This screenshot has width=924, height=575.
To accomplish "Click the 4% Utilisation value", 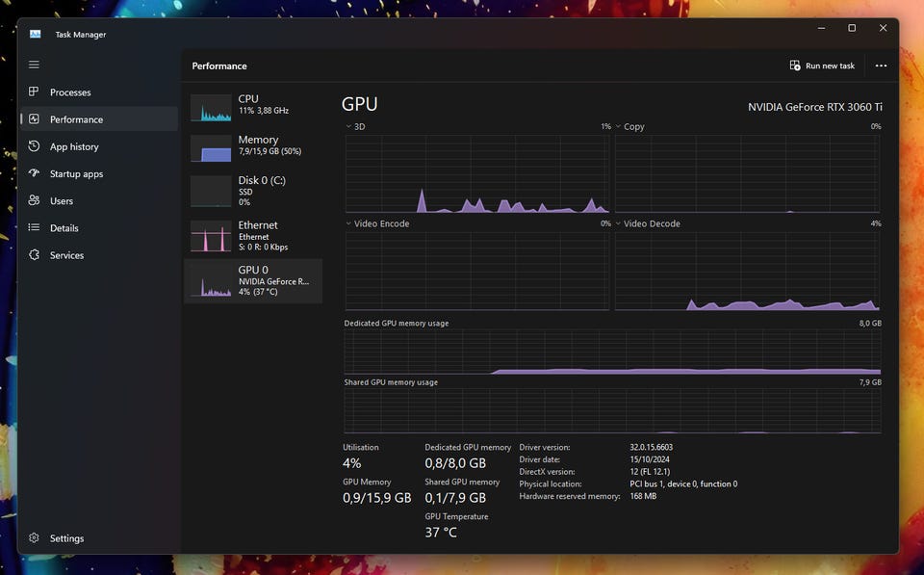I will (x=352, y=463).
